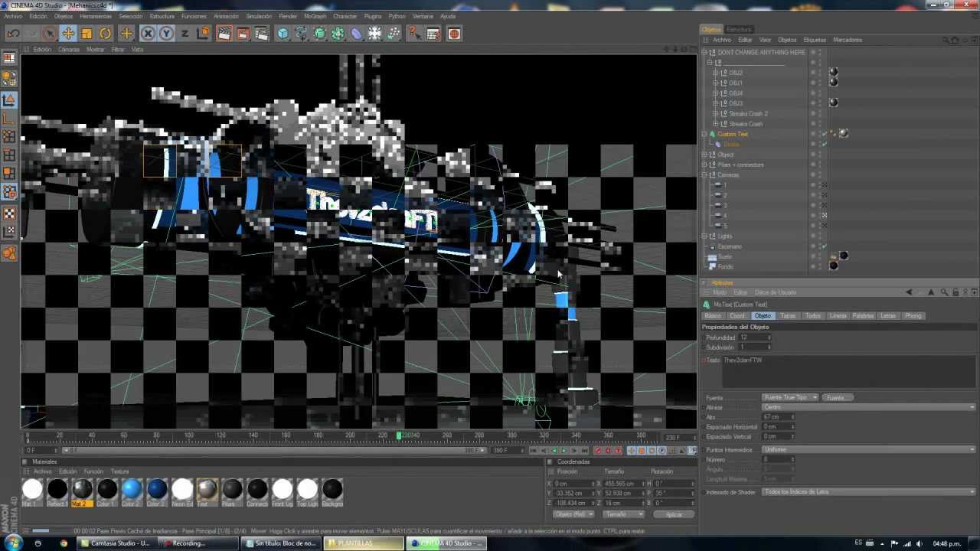Select the Rotate tool in the toolbar

pos(106,34)
